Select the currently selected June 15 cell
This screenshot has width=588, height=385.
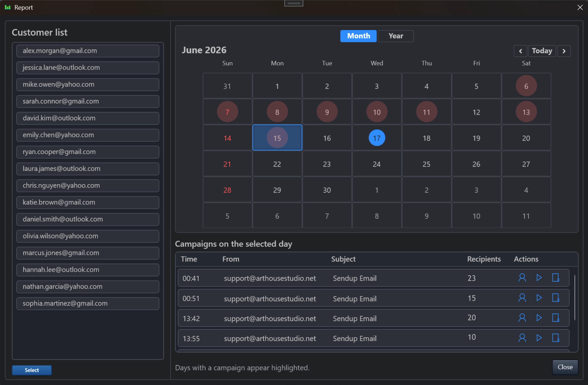click(x=277, y=138)
